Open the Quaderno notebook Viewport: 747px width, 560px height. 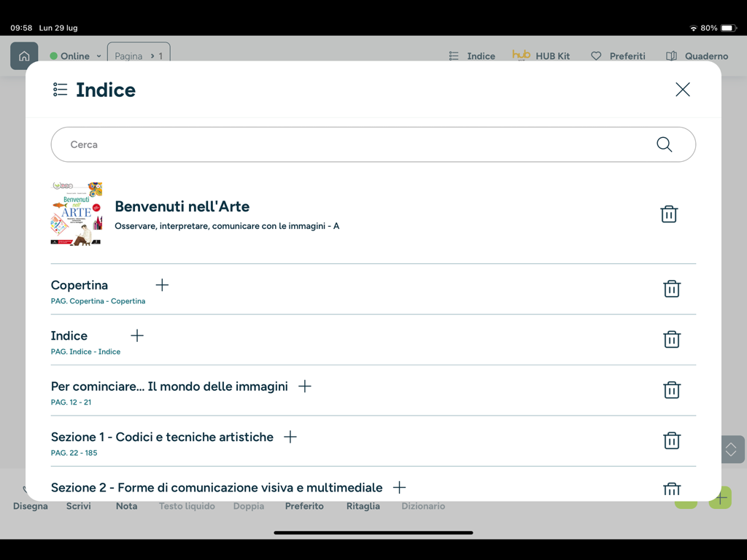[x=697, y=56]
